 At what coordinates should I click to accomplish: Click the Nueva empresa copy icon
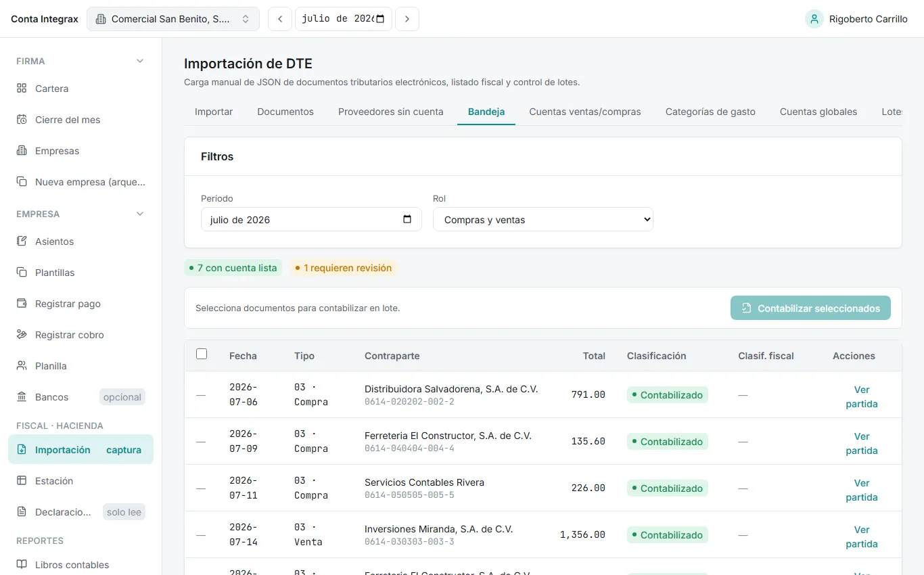tap(22, 182)
